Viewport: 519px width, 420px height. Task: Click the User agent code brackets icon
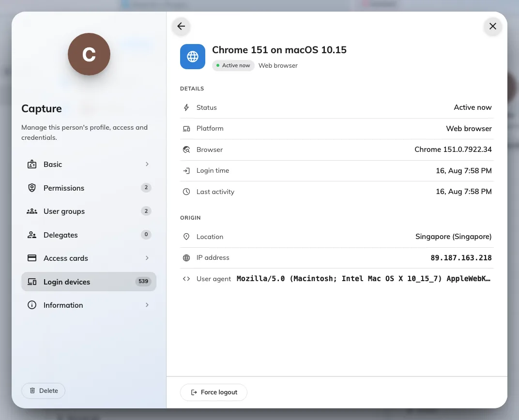[x=186, y=279]
